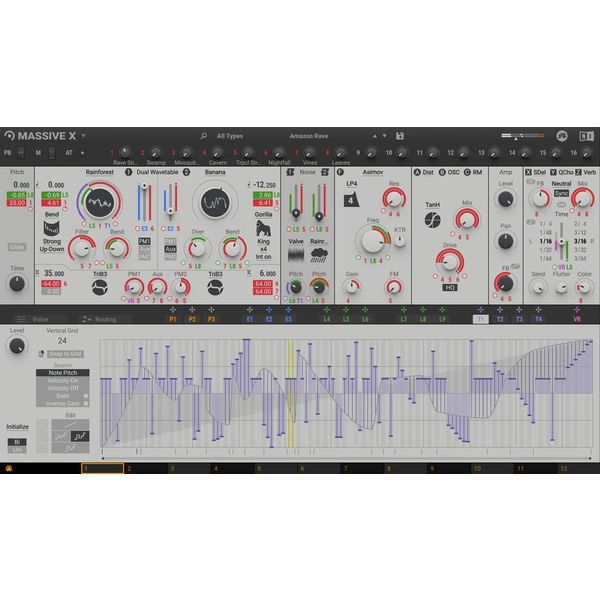Select the Y QCho effect tab
Viewport: 600px width, 600px height.
pos(562,172)
